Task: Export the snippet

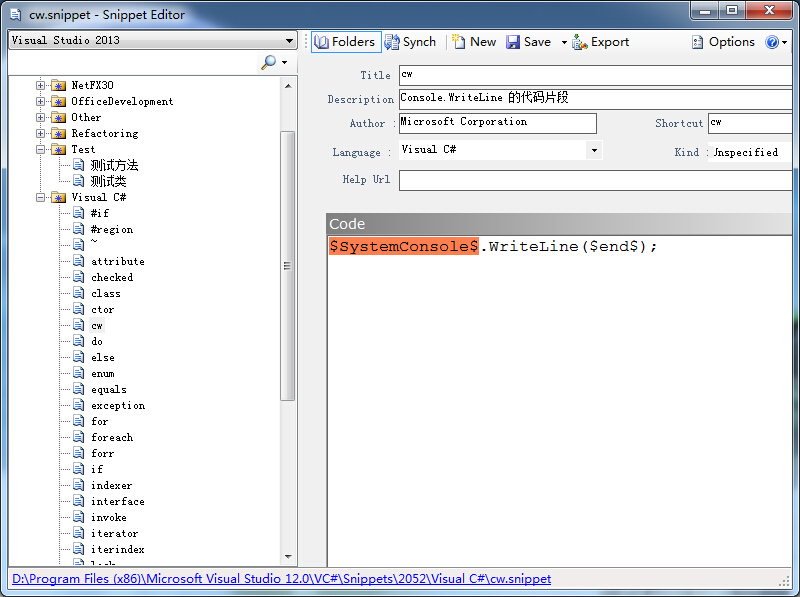Action: [x=601, y=42]
